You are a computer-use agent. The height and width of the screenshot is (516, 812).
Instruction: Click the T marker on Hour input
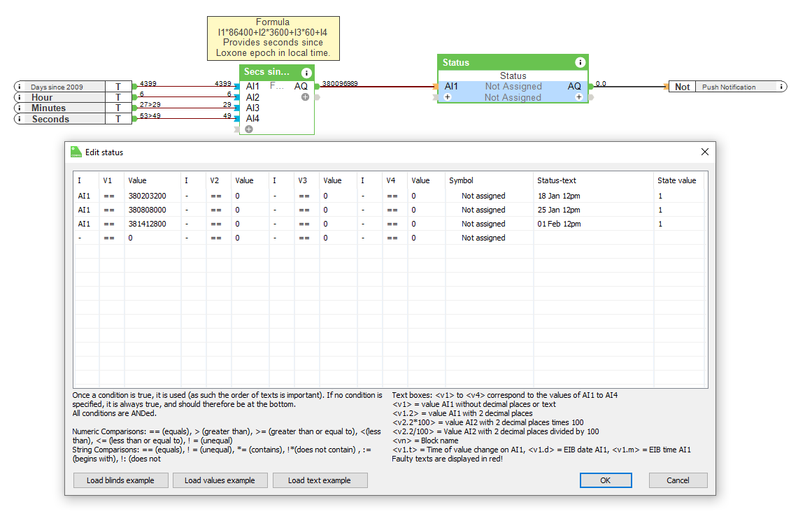[118, 97]
